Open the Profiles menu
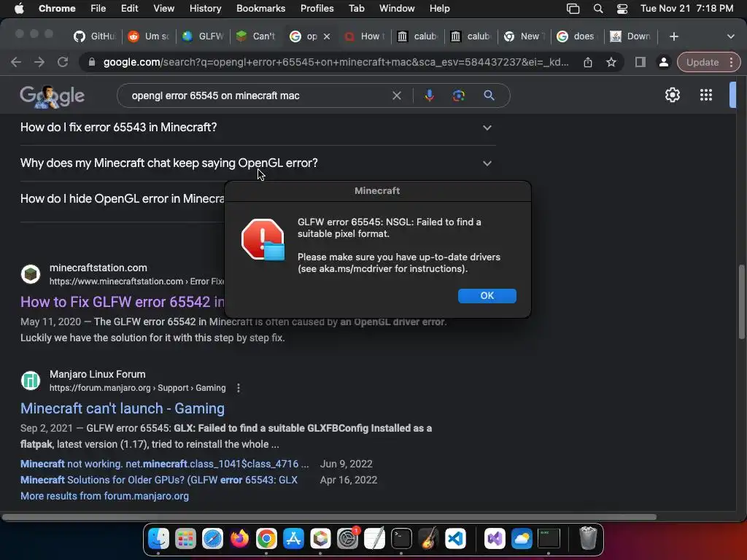747x560 pixels. tap(317, 8)
